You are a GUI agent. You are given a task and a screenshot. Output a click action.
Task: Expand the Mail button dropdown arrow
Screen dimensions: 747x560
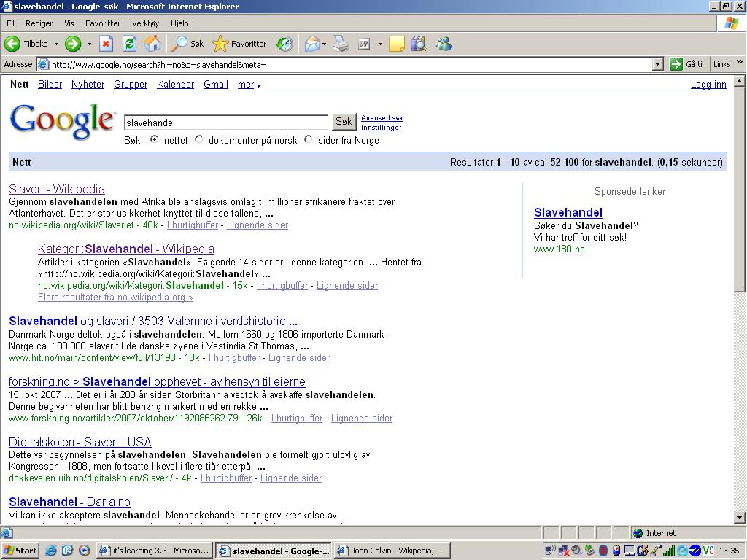click(325, 44)
